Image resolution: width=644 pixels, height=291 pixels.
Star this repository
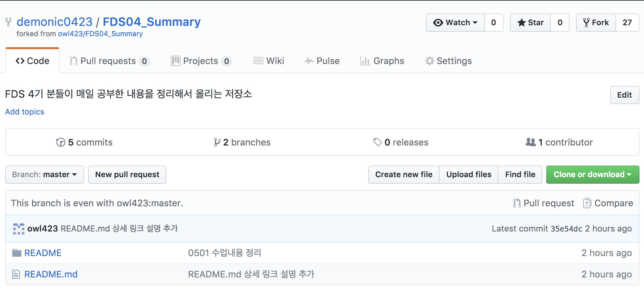(530, 23)
